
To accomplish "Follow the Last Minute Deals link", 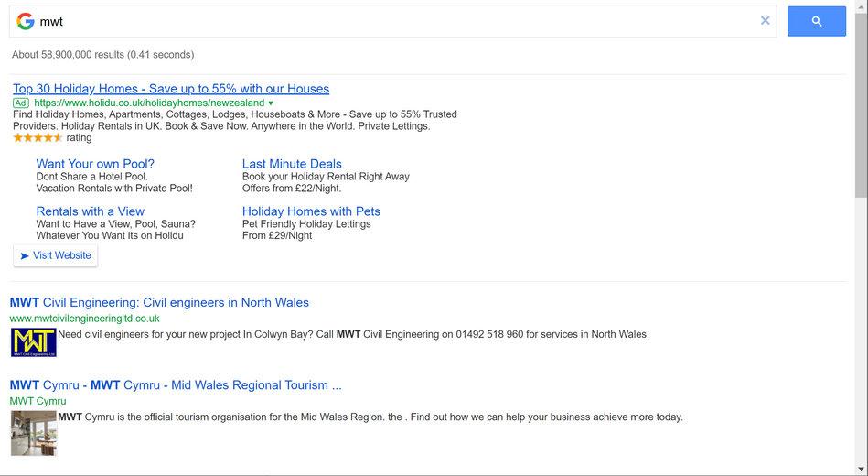I will click(292, 164).
